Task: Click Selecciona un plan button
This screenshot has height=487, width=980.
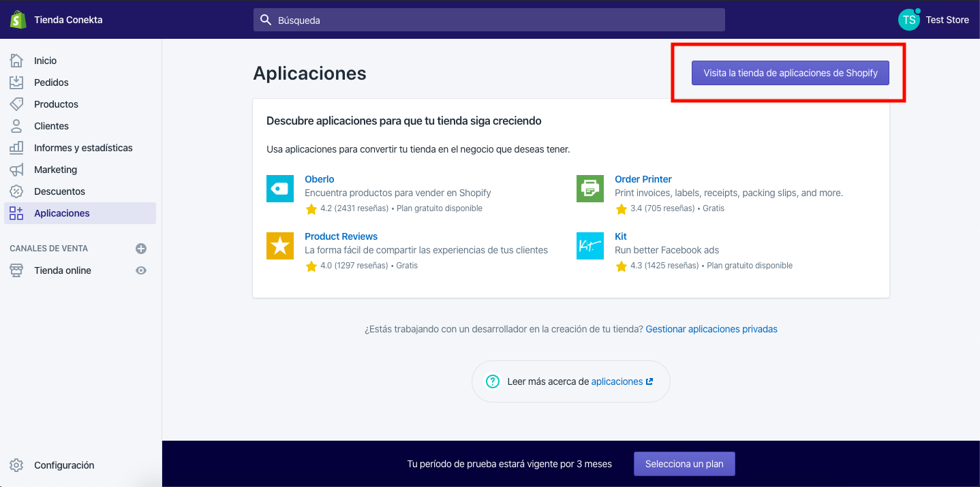Action: (684, 464)
